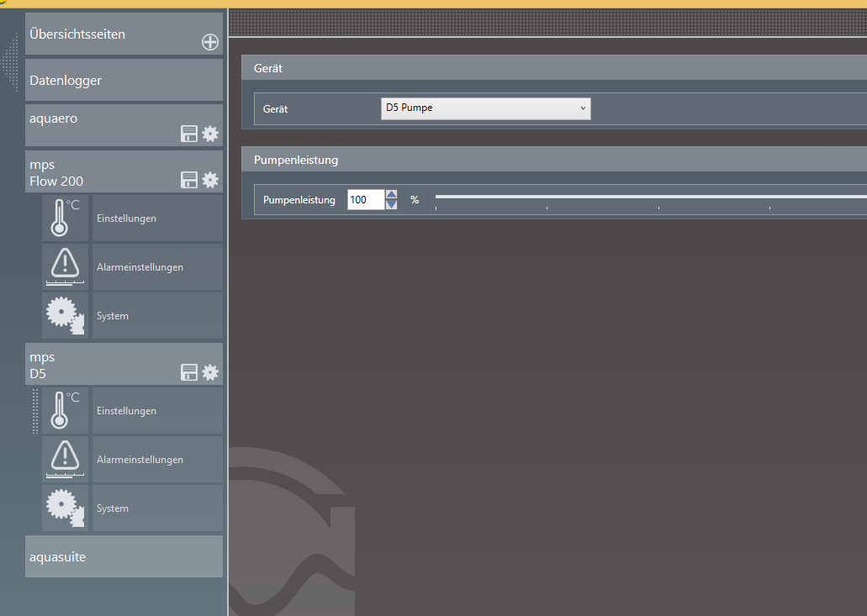
Task: Open gear settings for mps Flow 200
Action: click(x=210, y=180)
